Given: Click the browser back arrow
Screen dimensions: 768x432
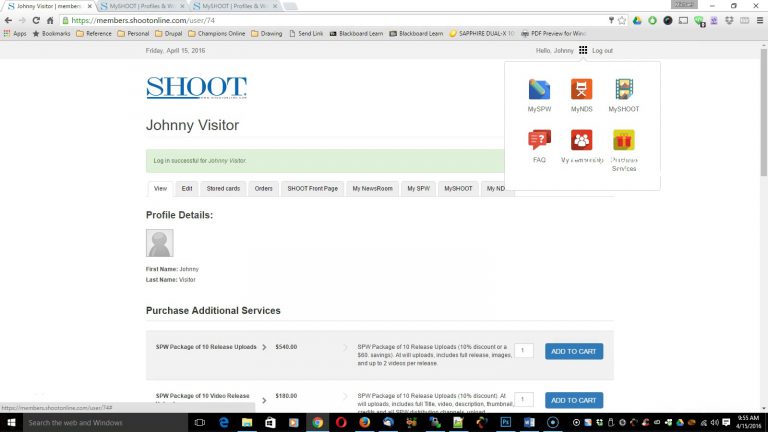Looking at the screenshot, I should coord(8,21).
